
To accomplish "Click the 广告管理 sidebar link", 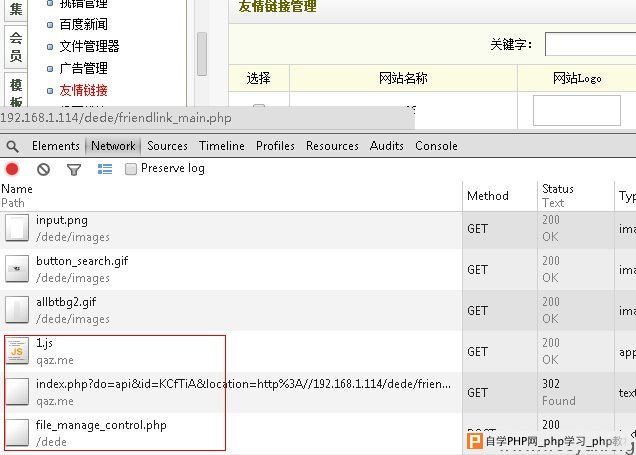I will point(83,68).
